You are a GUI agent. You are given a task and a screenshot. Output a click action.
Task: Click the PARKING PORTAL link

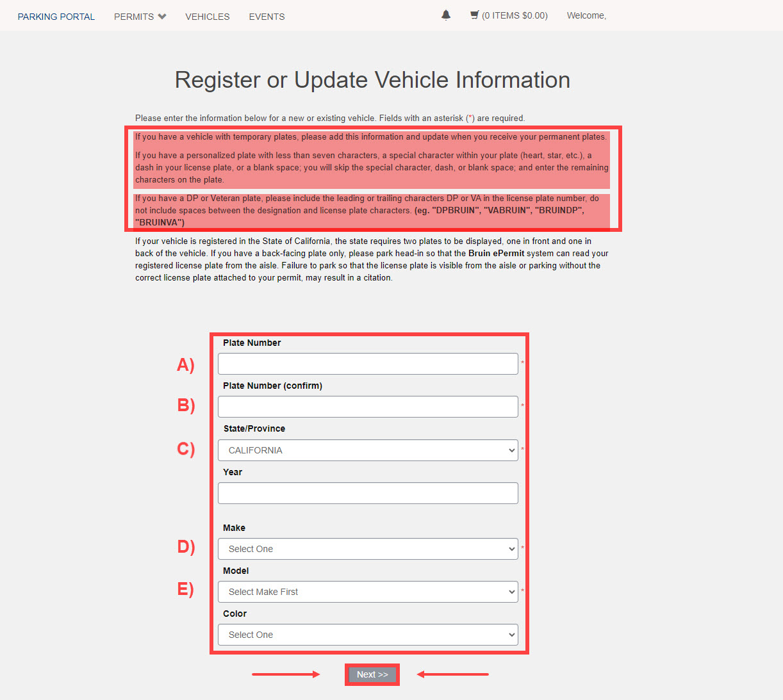point(56,17)
